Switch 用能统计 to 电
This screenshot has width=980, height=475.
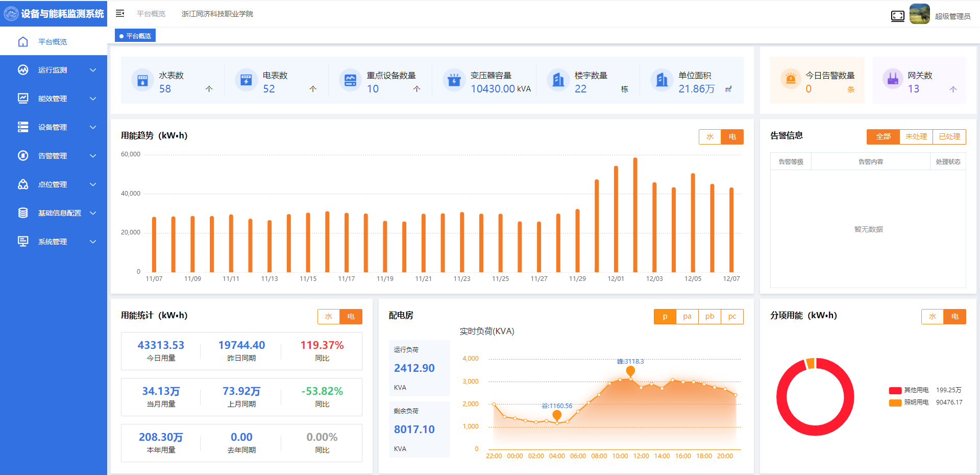point(351,317)
